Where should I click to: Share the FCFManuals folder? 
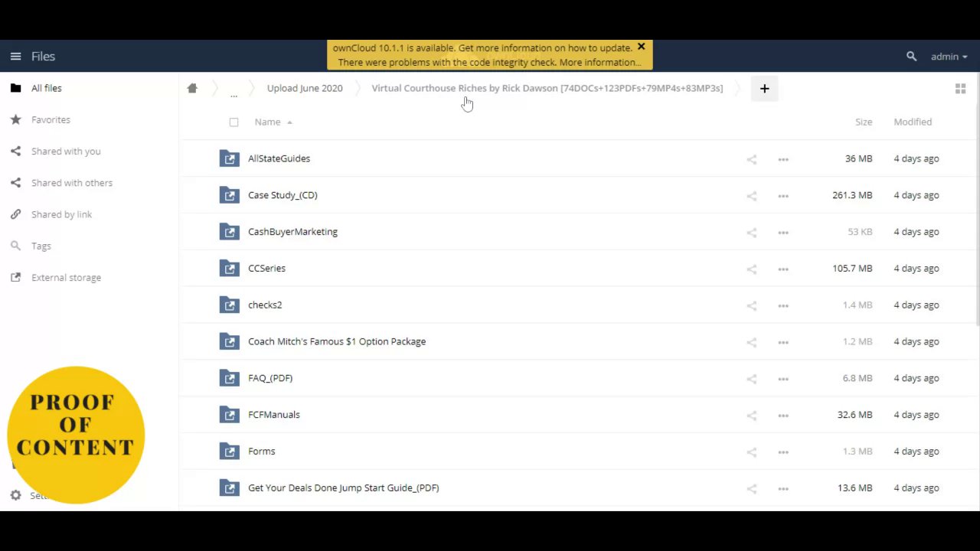(751, 416)
